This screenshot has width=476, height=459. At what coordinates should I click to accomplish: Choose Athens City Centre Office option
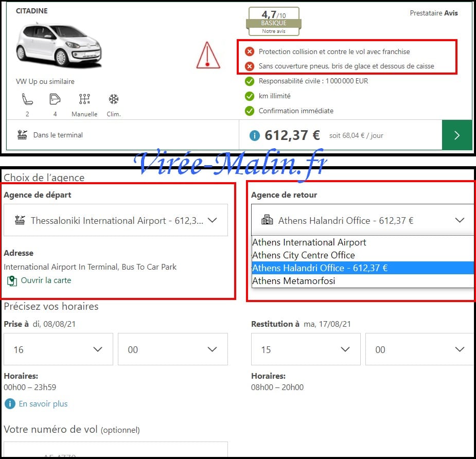point(303,255)
